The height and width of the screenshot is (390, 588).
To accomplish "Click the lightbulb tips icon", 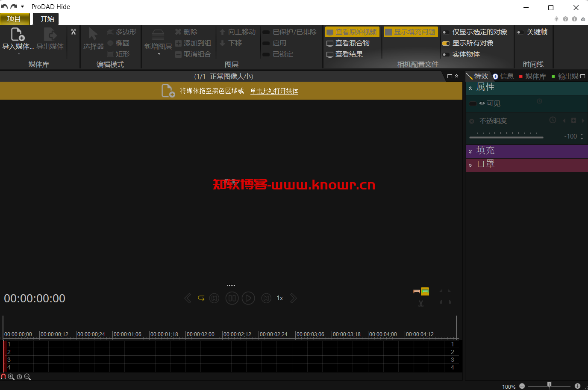I will pos(556,19).
